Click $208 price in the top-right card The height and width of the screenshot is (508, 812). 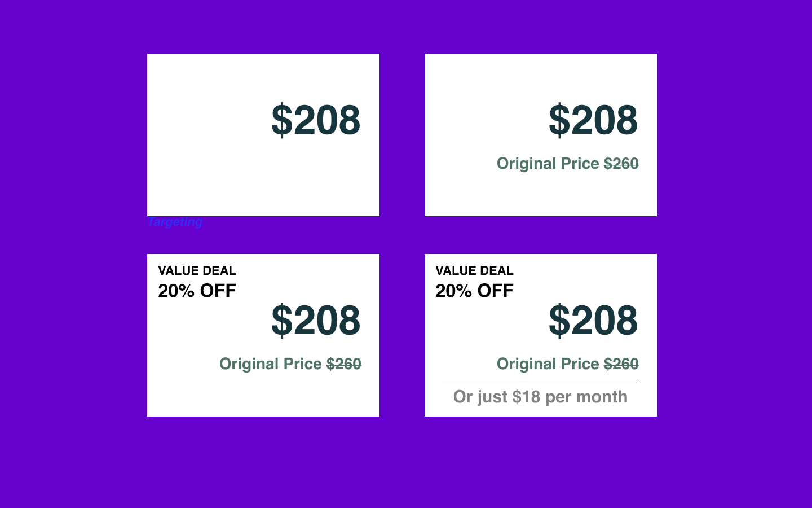[x=593, y=120]
